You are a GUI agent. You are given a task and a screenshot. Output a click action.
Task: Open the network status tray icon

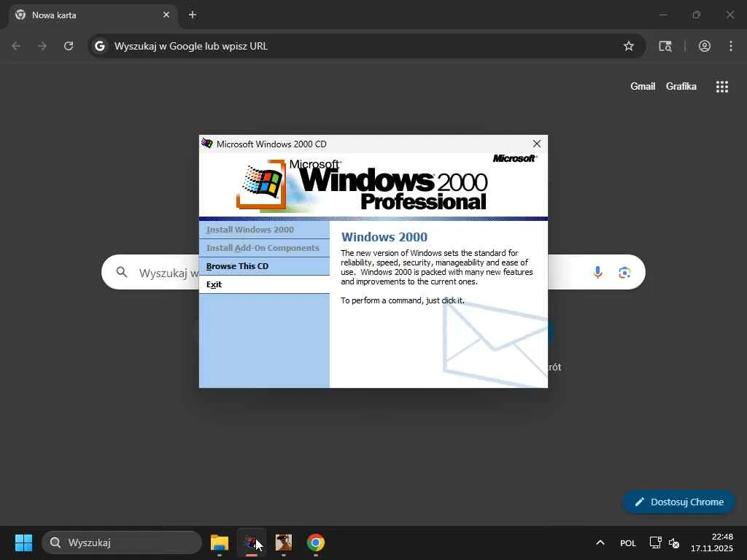point(656,542)
